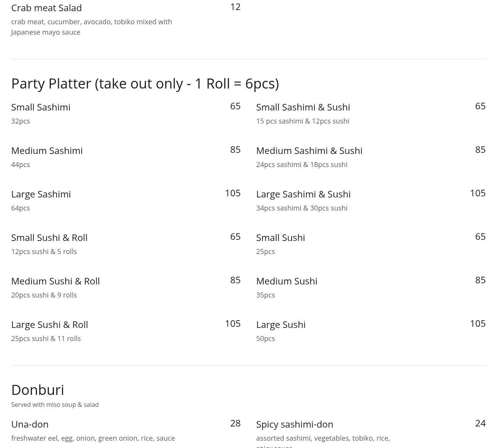Choose the Large Sashimi & Sushi platter

tap(304, 194)
